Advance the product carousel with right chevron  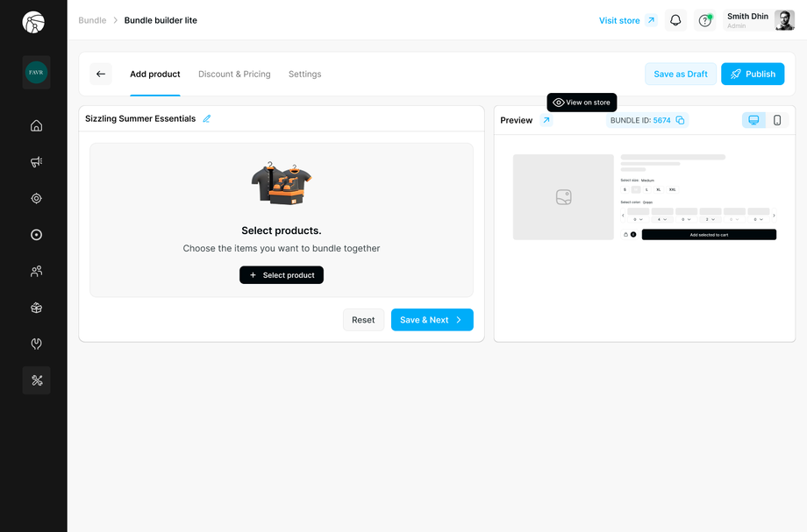coord(774,214)
